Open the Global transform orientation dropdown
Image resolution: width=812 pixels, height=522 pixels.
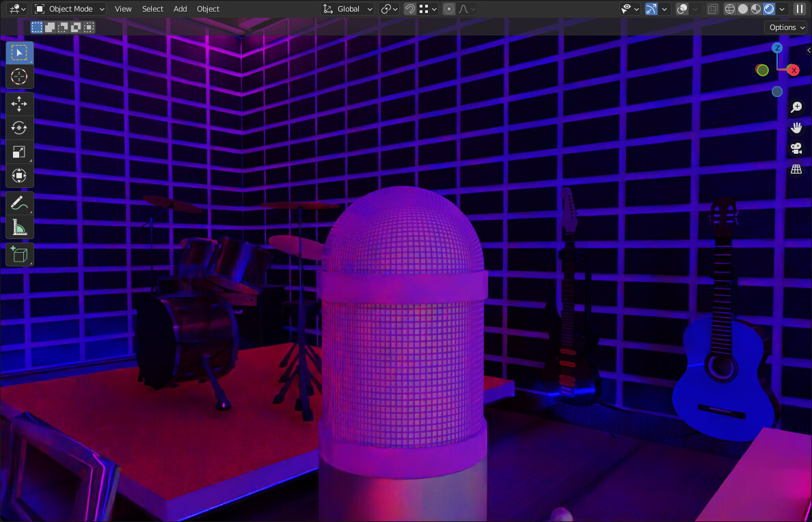(x=347, y=9)
